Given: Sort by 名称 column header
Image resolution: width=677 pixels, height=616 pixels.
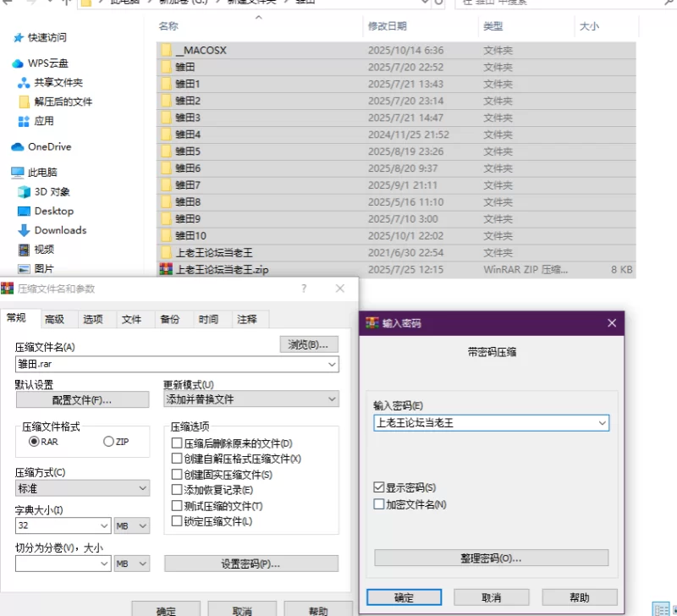Looking at the screenshot, I should click(x=168, y=26).
